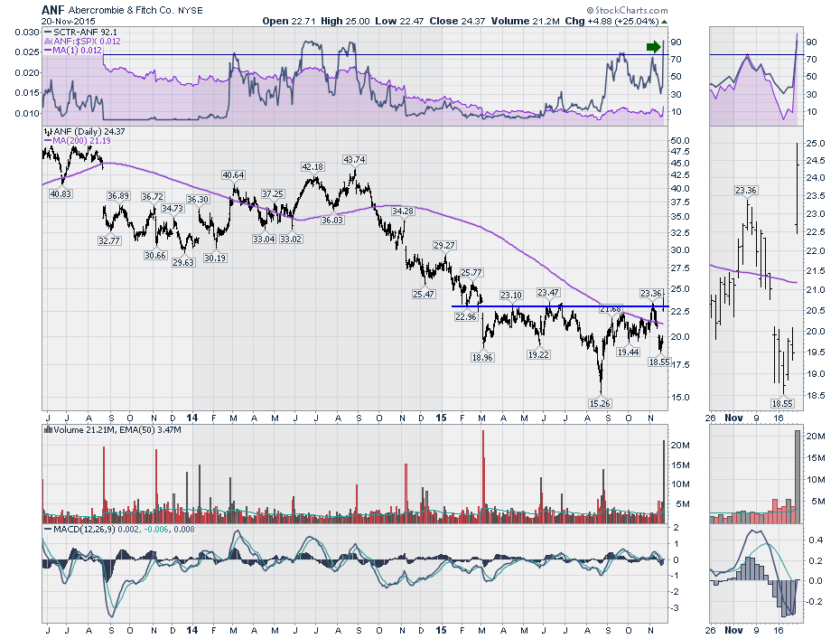Click the Abercrombie & Fitch Co. company name

[122, 10]
